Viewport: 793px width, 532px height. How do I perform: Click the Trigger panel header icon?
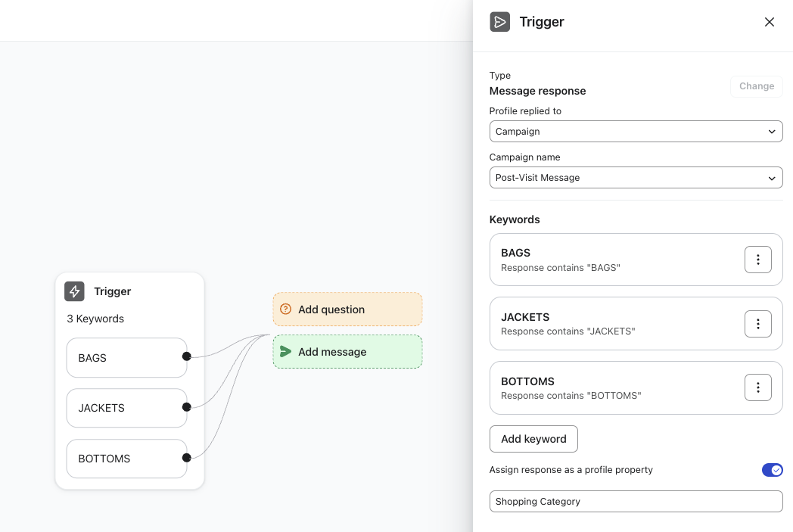499,22
